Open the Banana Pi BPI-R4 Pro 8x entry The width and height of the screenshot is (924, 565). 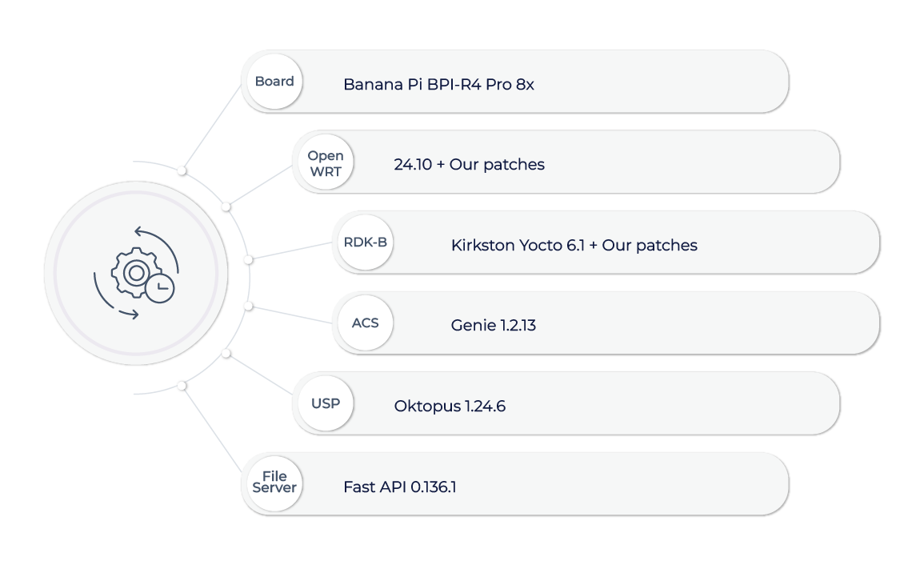[x=515, y=82]
